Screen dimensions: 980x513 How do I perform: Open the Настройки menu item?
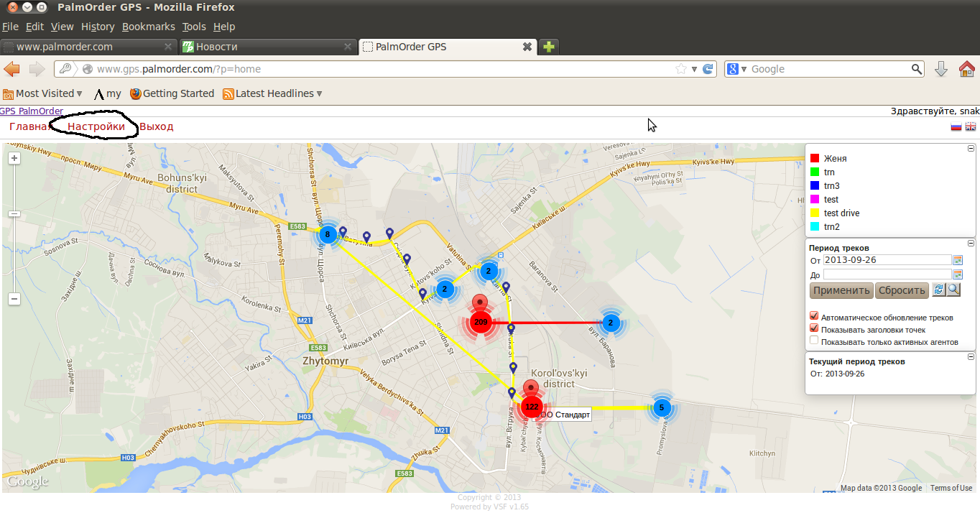(96, 126)
